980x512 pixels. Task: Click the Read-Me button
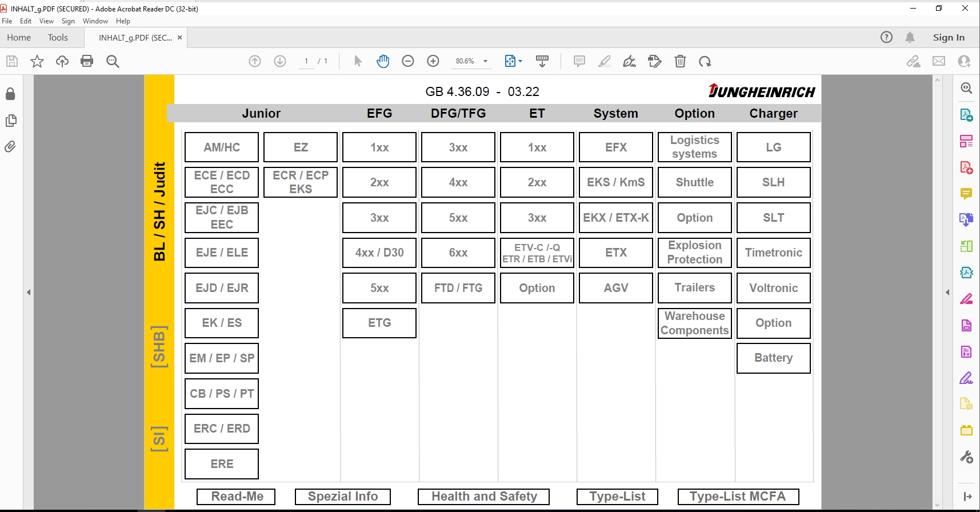(236, 497)
